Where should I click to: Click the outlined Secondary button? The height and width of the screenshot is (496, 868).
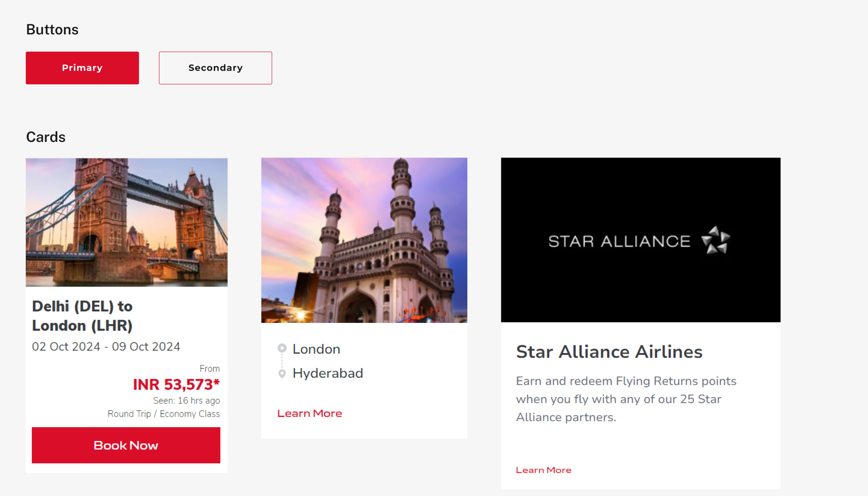216,68
